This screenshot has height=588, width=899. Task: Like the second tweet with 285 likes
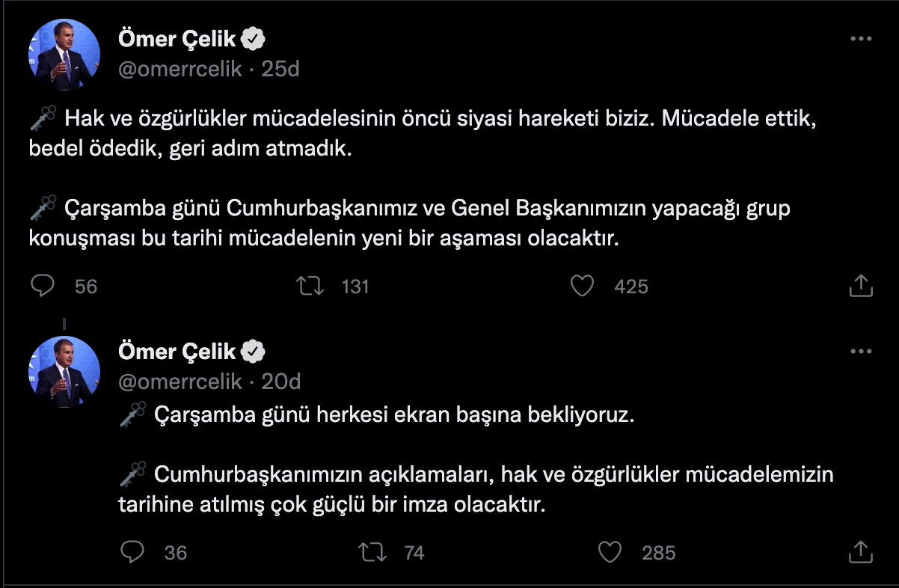pos(610,552)
